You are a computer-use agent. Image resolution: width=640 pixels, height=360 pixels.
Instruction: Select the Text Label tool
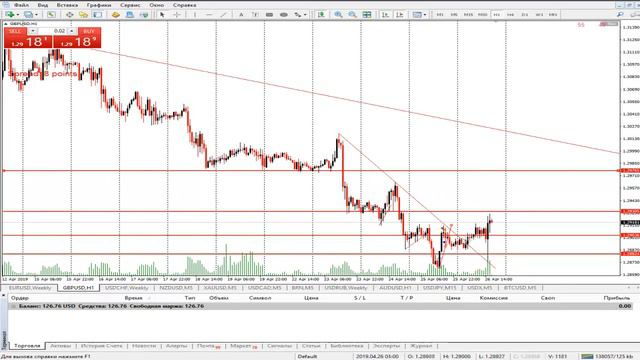255,15
